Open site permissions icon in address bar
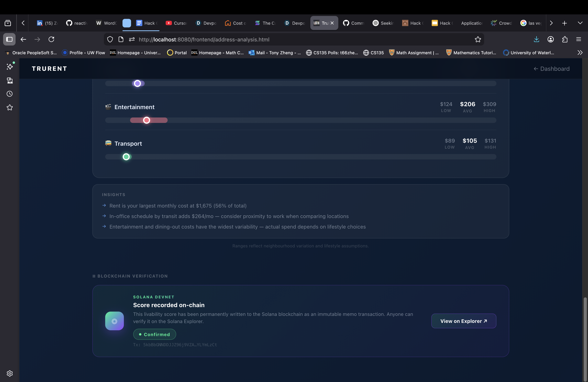This screenshot has height=382, width=588. [132, 39]
